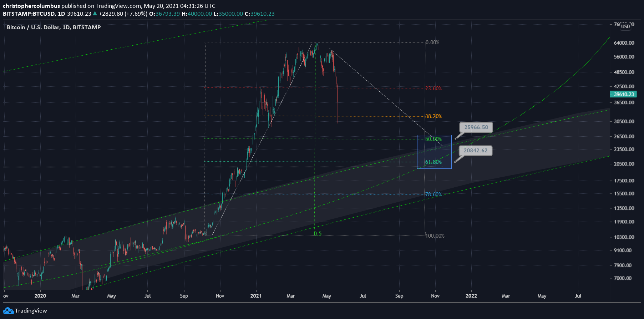Click the 13500.00 price axis label

pyautogui.click(x=624, y=208)
